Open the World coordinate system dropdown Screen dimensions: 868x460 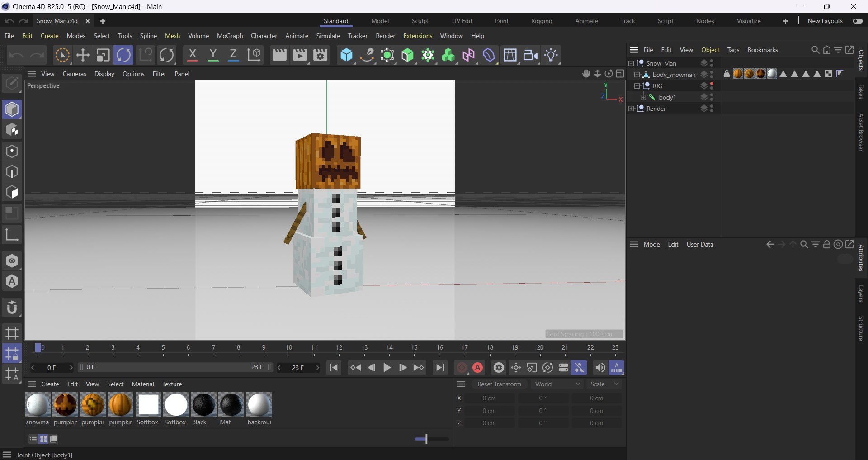point(557,384)
